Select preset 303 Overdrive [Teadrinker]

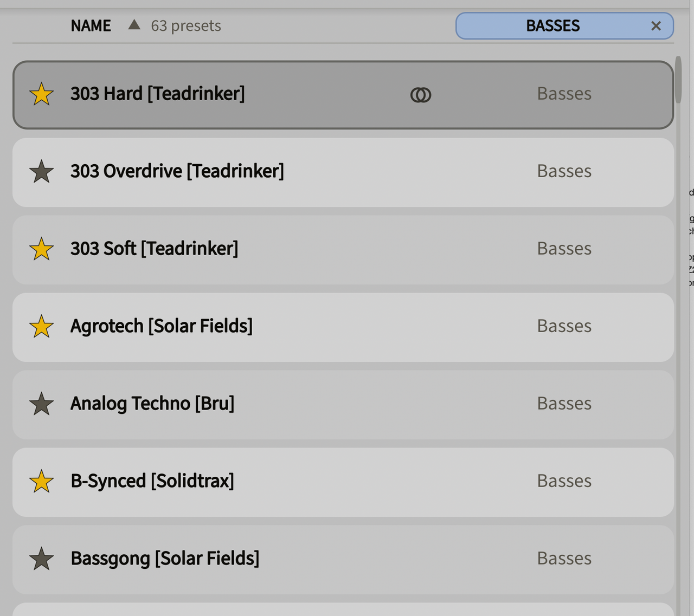pyautogui.click(x=343, y=172)
